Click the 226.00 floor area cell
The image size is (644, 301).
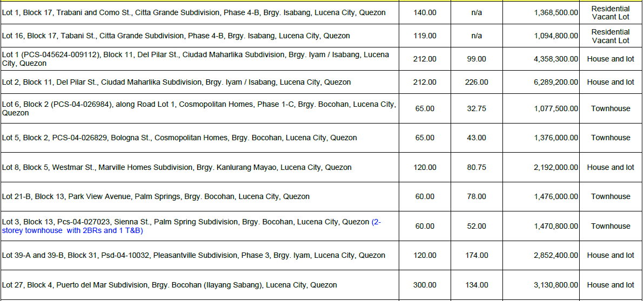477,83
